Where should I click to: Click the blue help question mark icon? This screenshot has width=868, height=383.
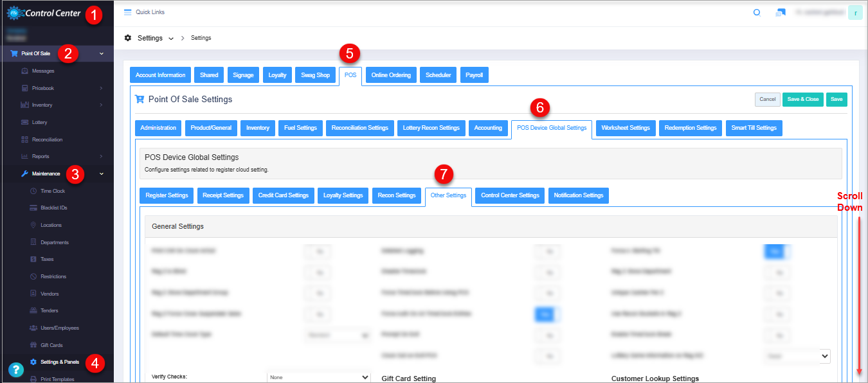(x=16, y=370)
